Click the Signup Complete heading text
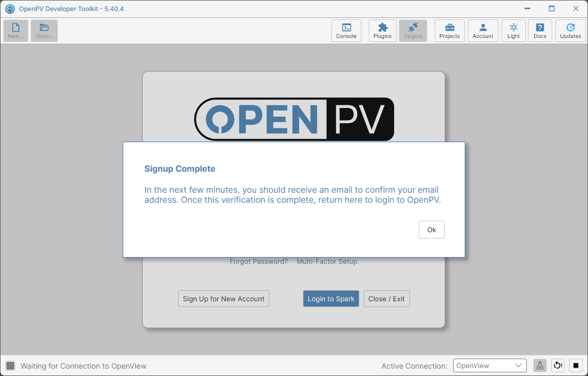This screenshot has height=376, width=588. tap(180, 169)
